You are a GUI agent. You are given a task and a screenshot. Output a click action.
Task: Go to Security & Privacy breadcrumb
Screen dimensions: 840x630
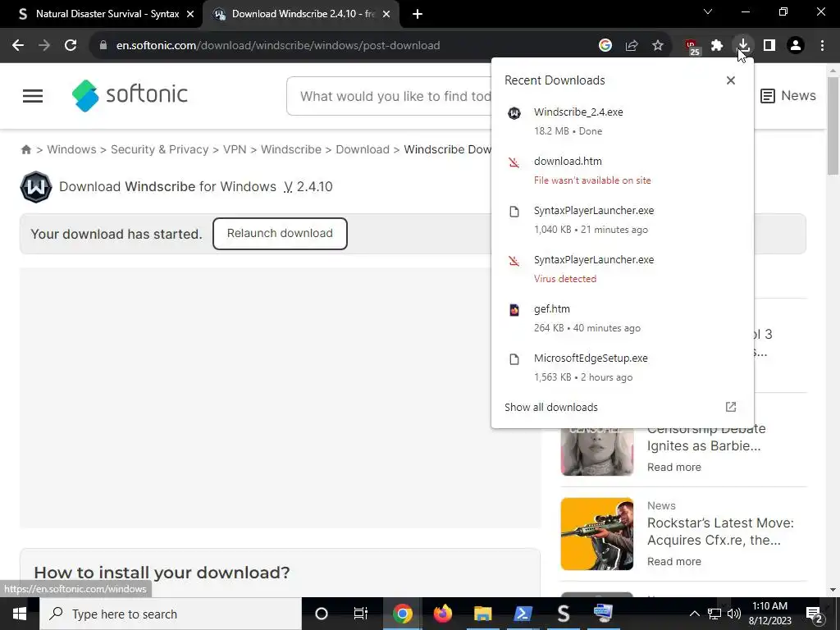click(x=160, y=149)
